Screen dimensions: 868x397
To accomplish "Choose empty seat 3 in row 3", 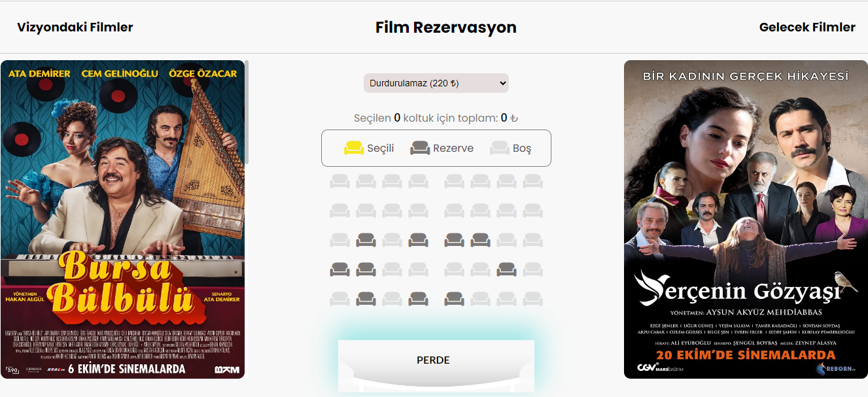I will coord(392,240).
